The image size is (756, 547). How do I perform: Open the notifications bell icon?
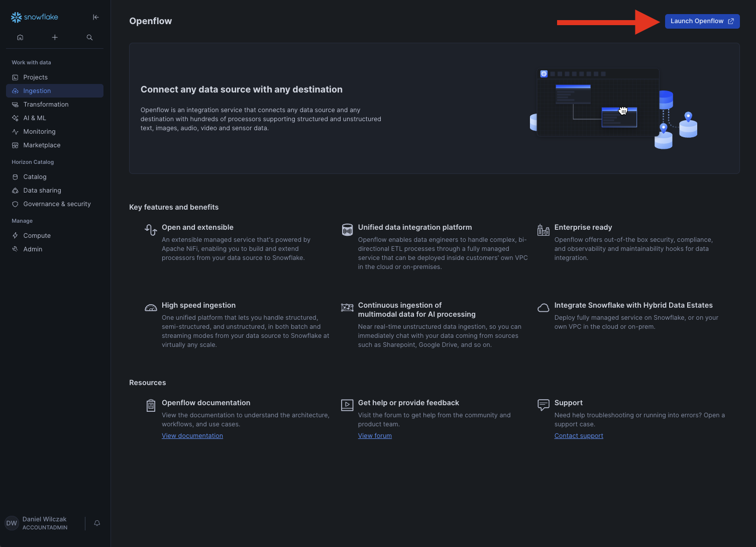pyautogui.click(x=97, y=523)
